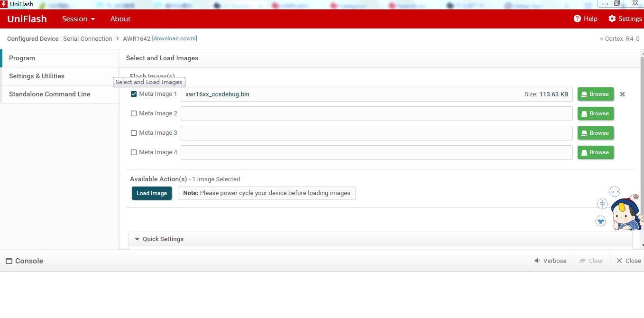Uncheck the Meta Image 1 checkbox
This screenshot has height=318, width=644.
(134, 94)
